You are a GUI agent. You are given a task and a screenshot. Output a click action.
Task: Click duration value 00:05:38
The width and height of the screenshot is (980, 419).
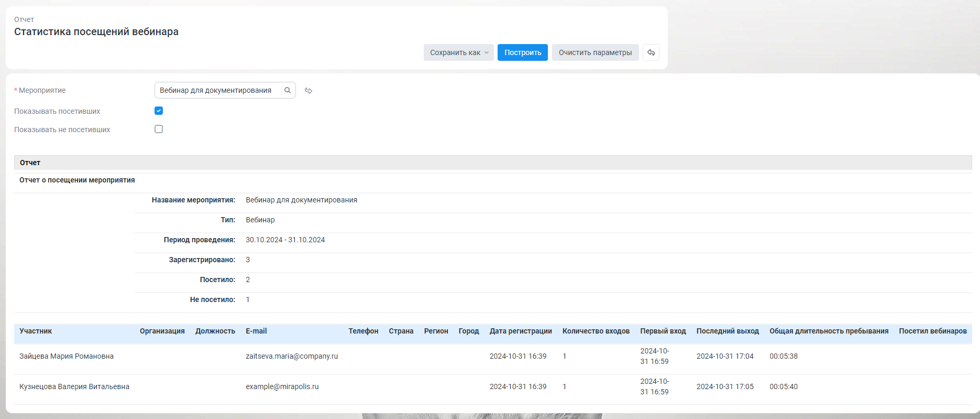(784, 356)
